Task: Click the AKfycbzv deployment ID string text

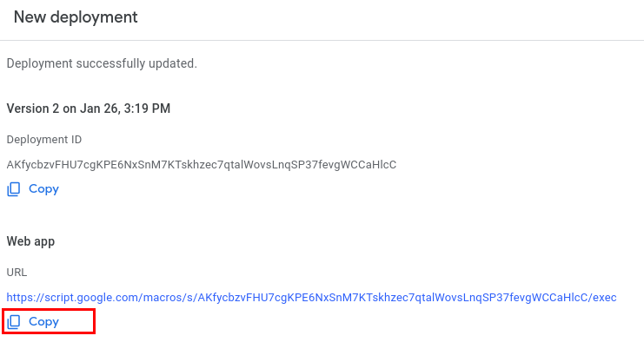Action: 202,165
